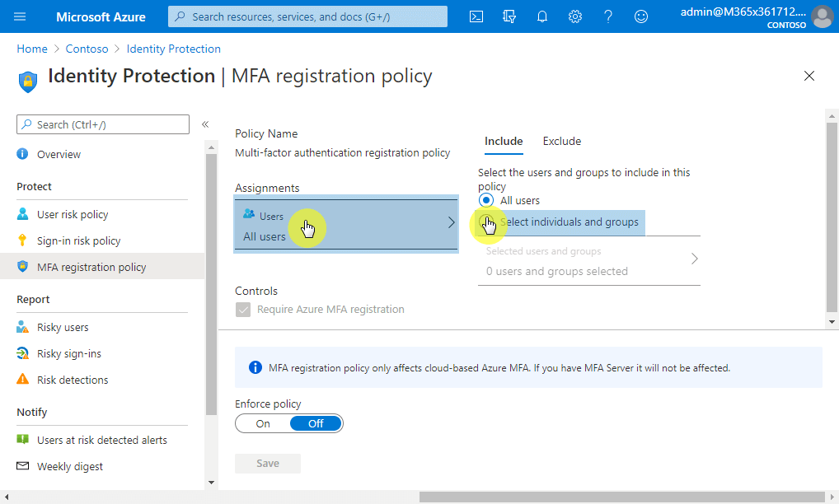839x504 pixels.
Task: Click the Users at risk detected alerts icon
Action: coord(22,439)
